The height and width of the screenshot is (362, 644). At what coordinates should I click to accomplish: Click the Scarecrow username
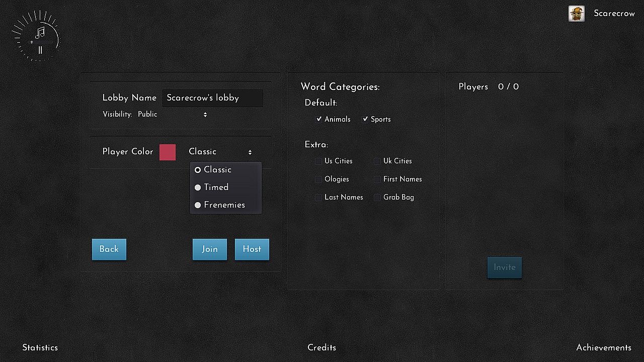point(614,14)
